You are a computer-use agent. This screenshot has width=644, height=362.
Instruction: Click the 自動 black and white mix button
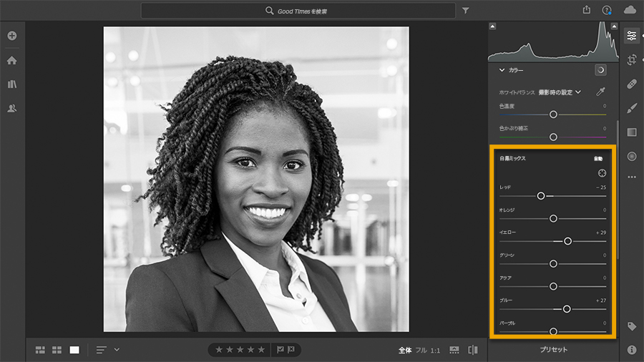point(598,159)
